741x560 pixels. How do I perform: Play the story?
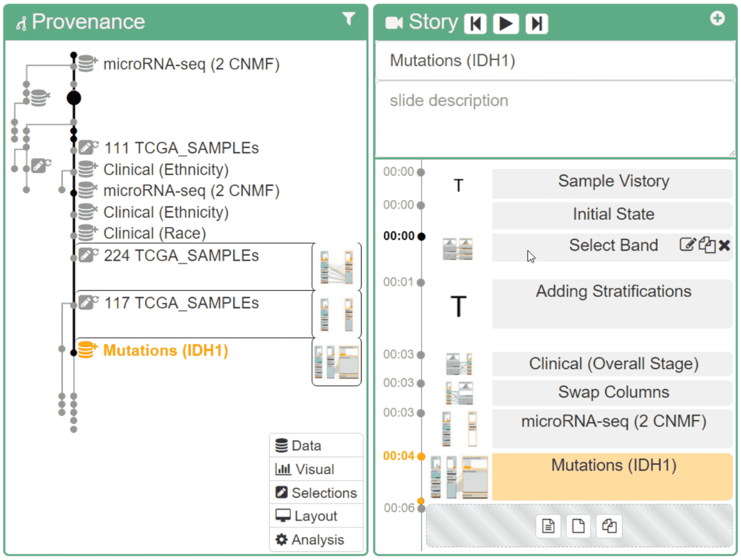(x=506, y=24)
